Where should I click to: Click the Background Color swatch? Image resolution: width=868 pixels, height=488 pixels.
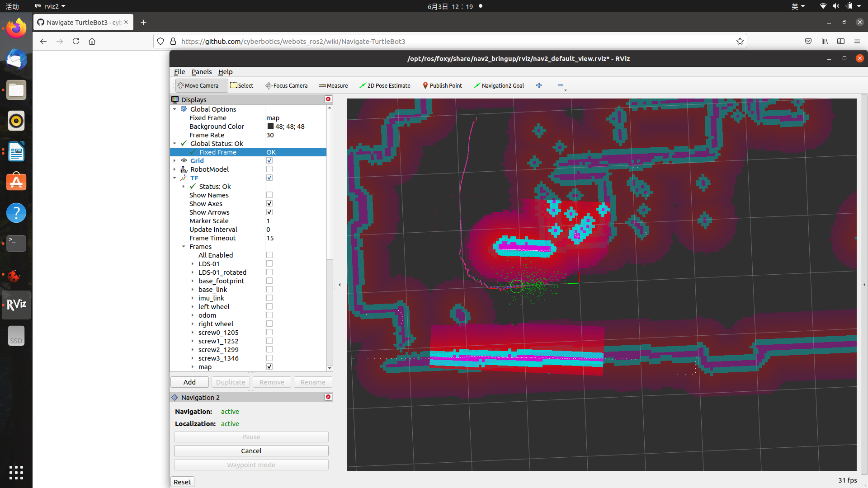(x=270, y=127)
